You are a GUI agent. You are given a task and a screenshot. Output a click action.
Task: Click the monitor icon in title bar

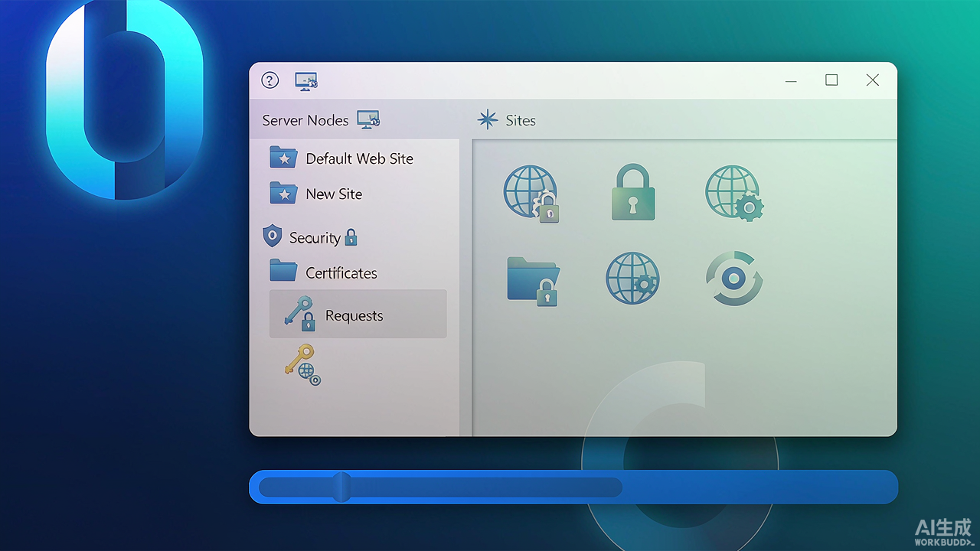point(306,81)
